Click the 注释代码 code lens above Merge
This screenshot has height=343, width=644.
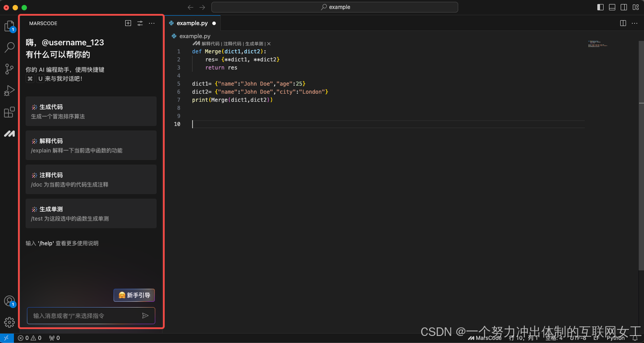pos(232,44)
